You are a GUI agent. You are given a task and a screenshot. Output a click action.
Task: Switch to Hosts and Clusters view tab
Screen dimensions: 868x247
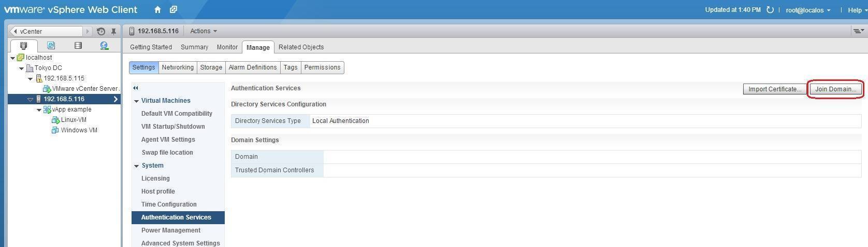(23, 46)
